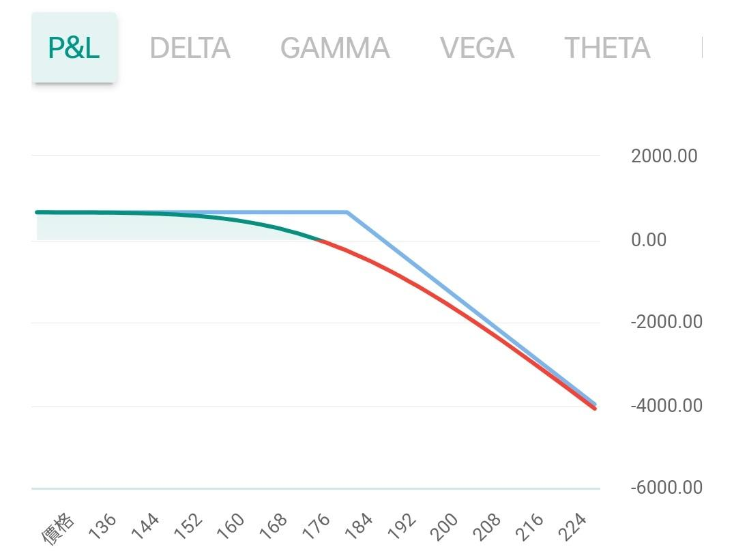Click the 184 price axis label

coord(359,527)
